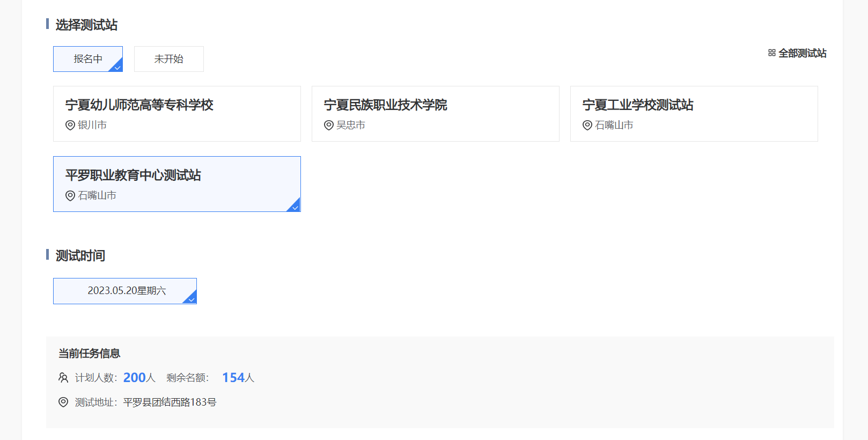Choose 宁夏幼儿师范高等专科学校 test station
Image resolution: width=868 pixels, height=440 pixels.
tap(176, 114)
